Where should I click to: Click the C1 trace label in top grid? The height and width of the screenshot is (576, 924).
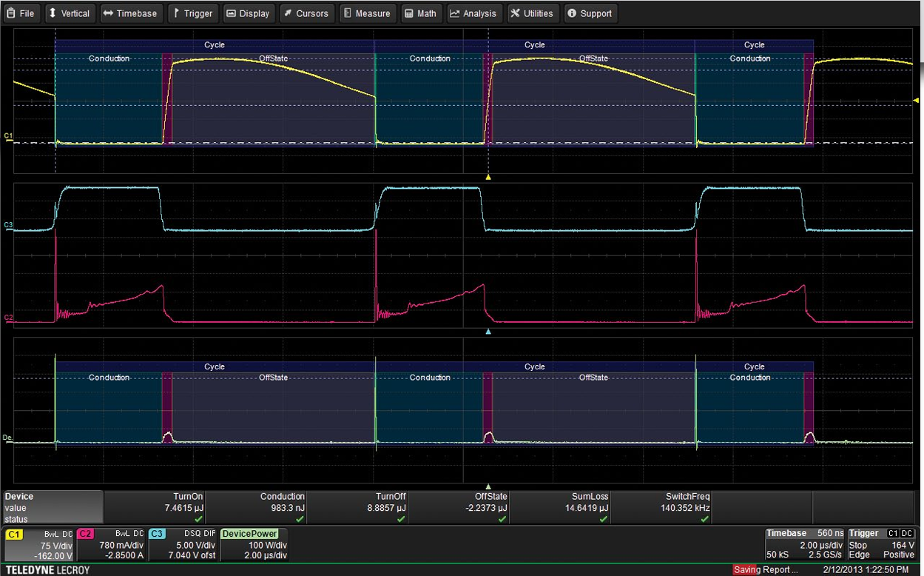(8, 136)
